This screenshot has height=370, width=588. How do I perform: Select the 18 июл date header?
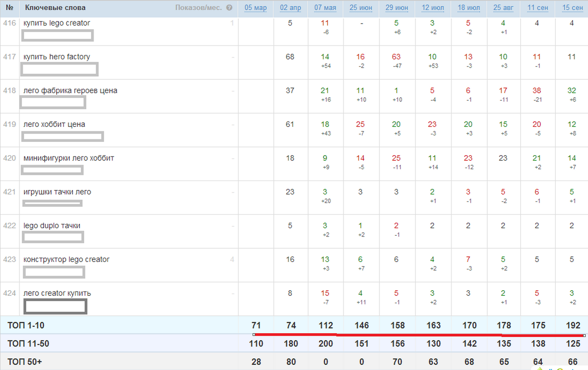469,8
